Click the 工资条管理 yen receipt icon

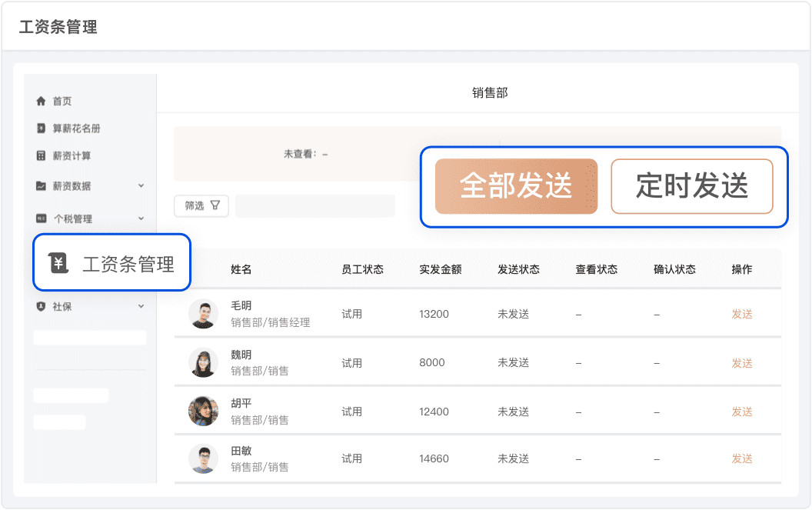(59, 263)
